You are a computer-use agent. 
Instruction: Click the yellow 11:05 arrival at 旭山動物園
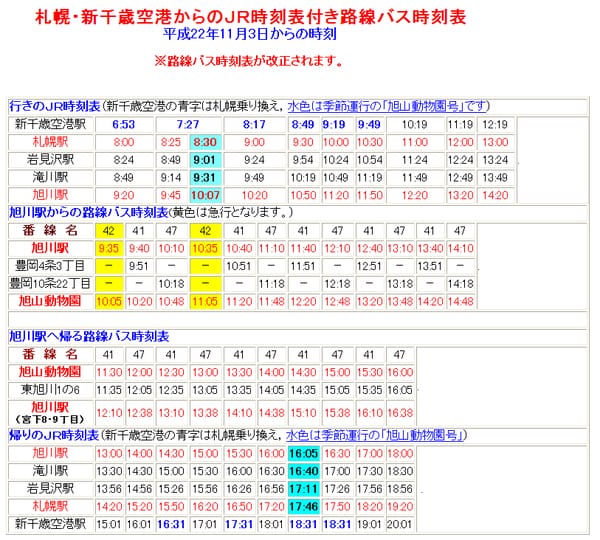[205, 302]
